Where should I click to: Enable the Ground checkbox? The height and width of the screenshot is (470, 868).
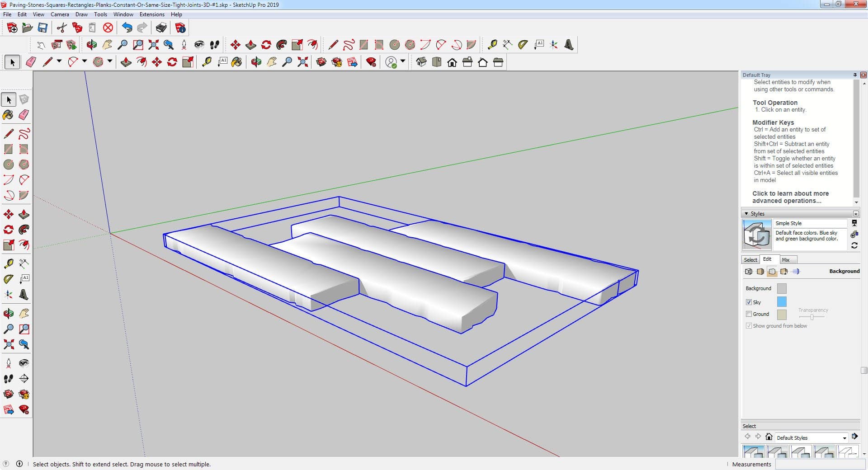click(749, 314)
